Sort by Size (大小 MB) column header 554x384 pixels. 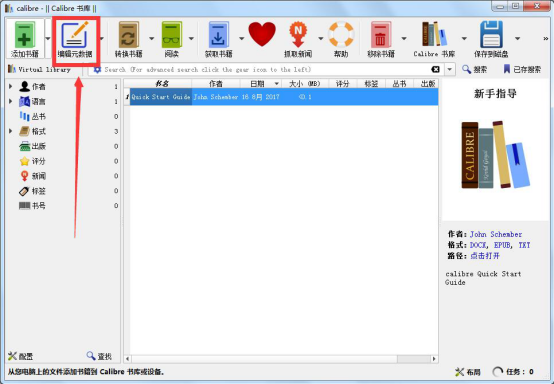(305, 83)
